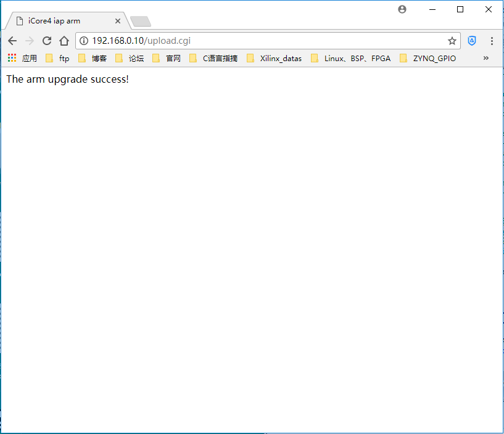This screenshot has height=434, width=504.
Task: View site information icon in address bar
Action: tap(85, 41)
